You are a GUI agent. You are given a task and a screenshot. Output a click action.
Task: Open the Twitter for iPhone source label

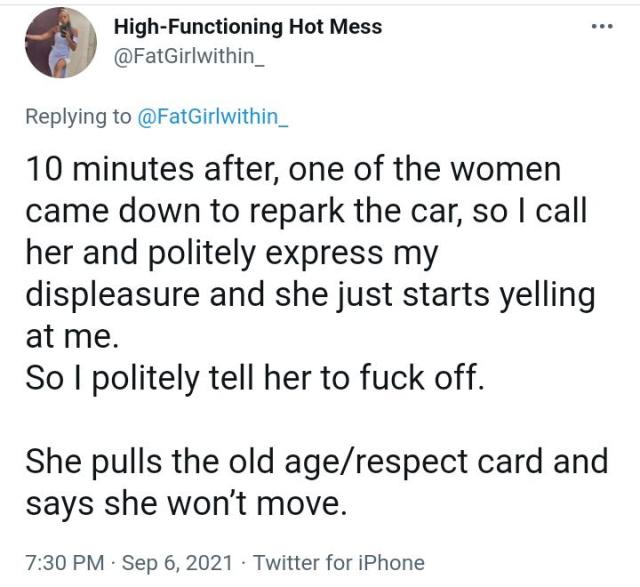(x=339, y=563)
